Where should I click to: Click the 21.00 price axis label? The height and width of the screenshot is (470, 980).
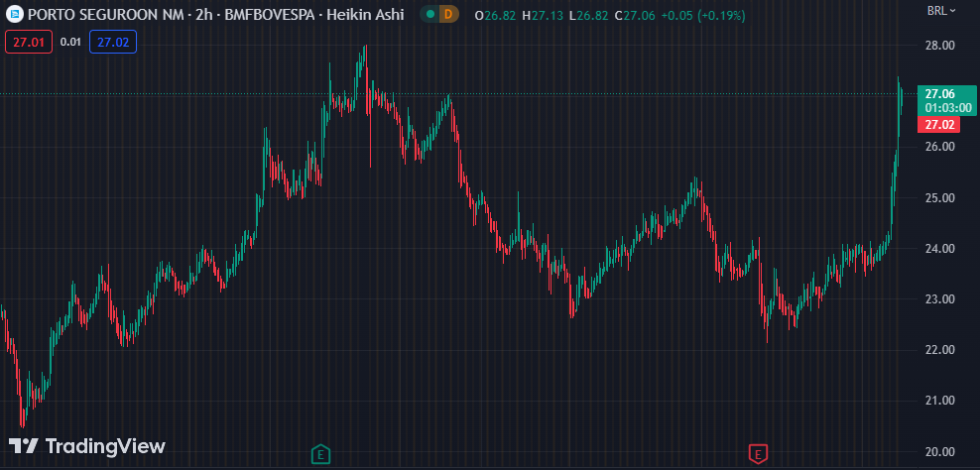pyautogui.click(x=939, y=401)
